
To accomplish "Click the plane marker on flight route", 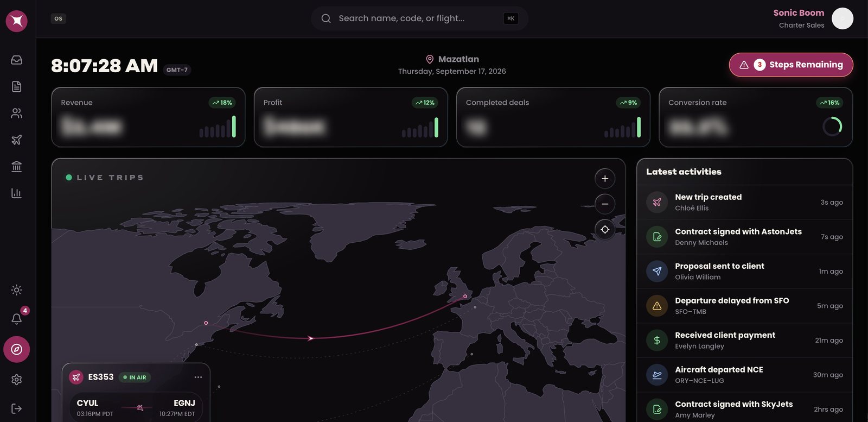I will coord(311,338).
